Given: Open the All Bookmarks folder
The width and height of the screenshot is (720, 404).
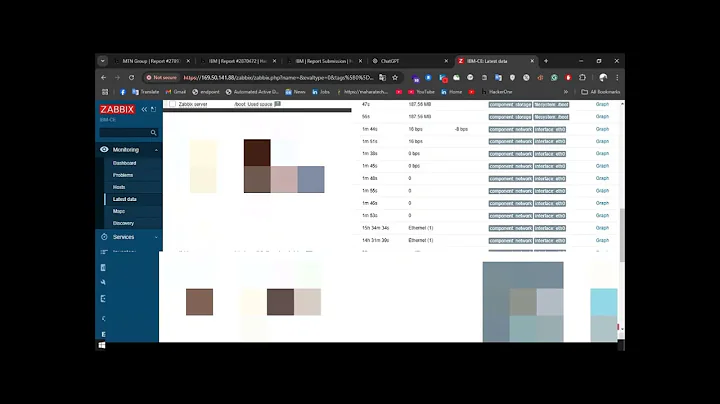Looking at the screenshot, I should pos(601,92).
